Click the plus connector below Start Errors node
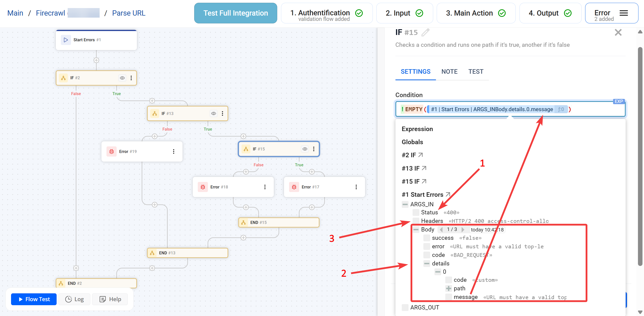Image resolution: width=644 pixels, height=316 pixels. pyautogui.click(x=96, y=60)
